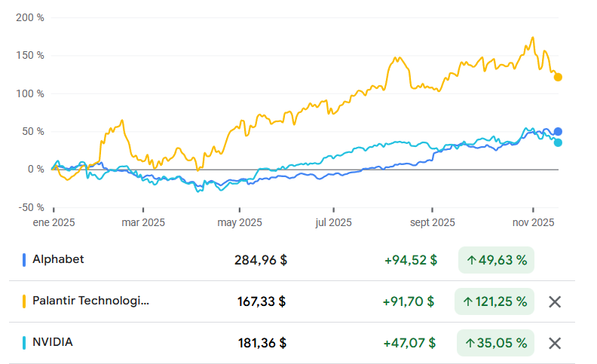Click the nov 2025 axis label
Screen dimensions: 597x364
pyautogui.click(x=533, y=222)
